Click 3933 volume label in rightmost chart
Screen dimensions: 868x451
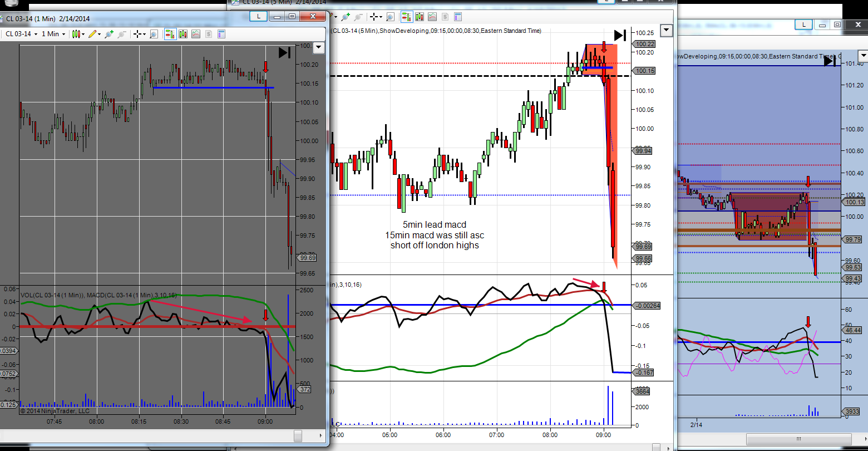[852, 412]
